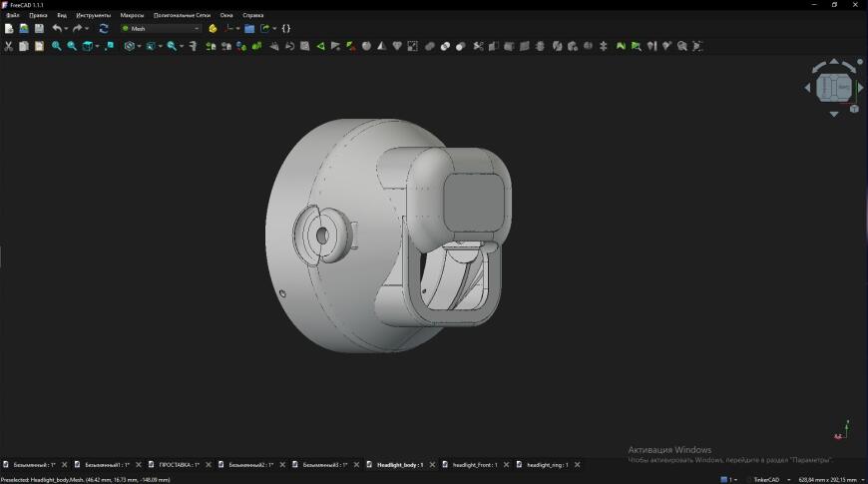The height and width of the screenshot is (484, 868).
Task: Click the Flip normals green triangle icon
Action: click(320, 46)
